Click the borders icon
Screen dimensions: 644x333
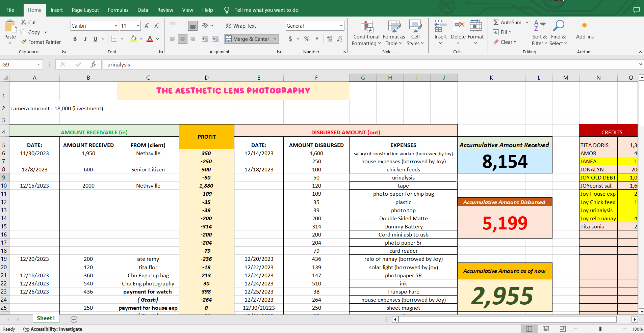[x=114, y=39]
